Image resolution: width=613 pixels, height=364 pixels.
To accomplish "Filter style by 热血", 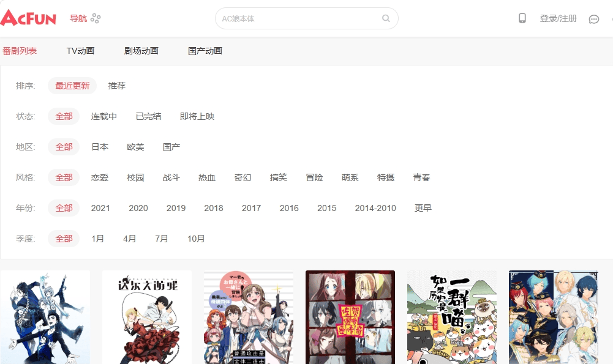I will 207,177.
